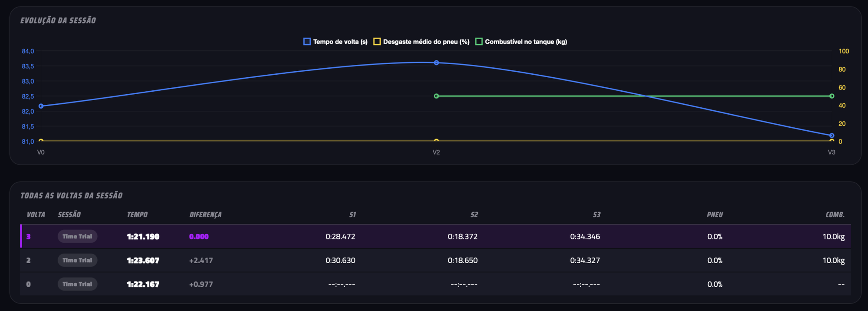The height and width of the screenshot is (311, 868).
Task: Click lap time 1:23.607
Action: pyautogui.click(x=143, y=261)
